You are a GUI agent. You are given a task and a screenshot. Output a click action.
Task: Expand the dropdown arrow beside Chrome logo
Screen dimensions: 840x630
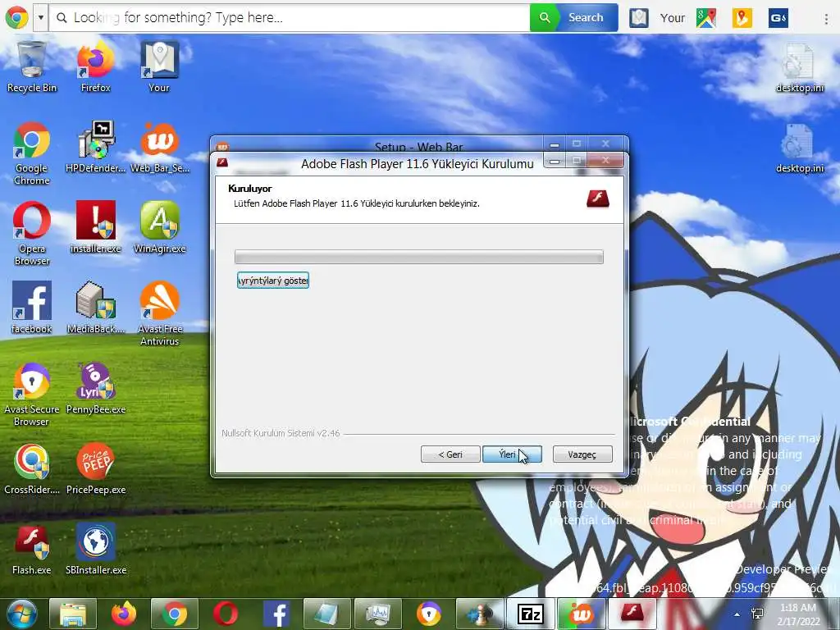point(41,18)
